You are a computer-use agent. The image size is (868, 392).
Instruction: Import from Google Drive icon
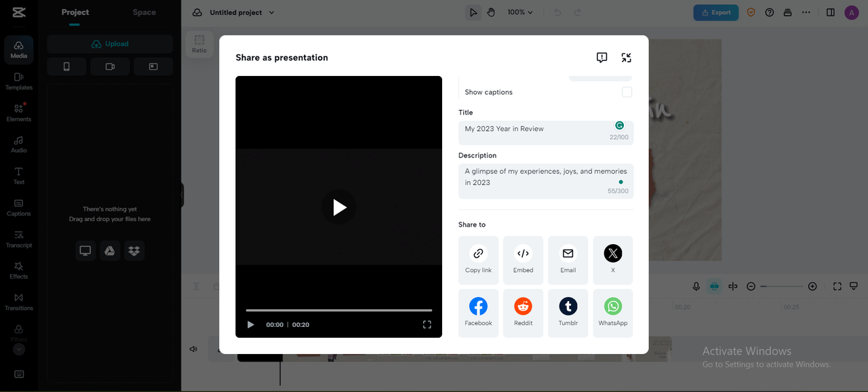coord(110,251)
